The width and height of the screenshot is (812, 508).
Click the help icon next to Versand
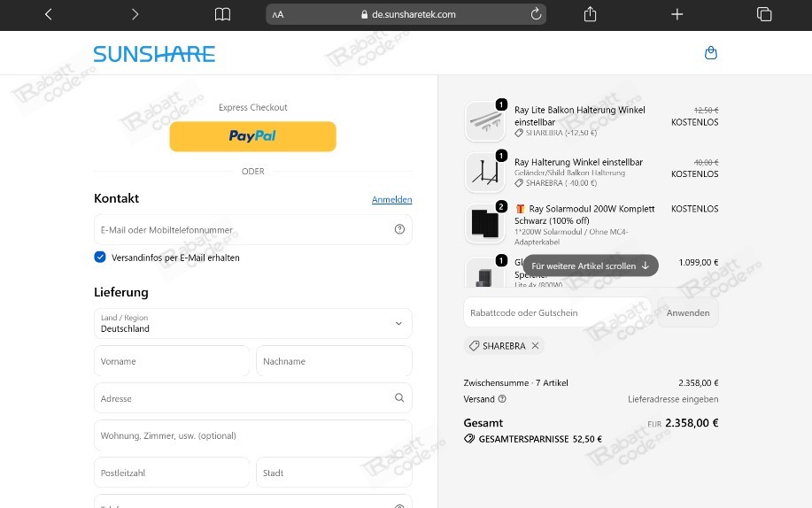(x=502, y=399)
